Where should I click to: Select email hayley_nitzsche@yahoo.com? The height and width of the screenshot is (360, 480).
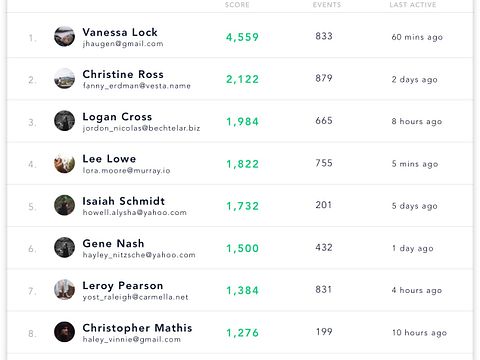point(139,255)
